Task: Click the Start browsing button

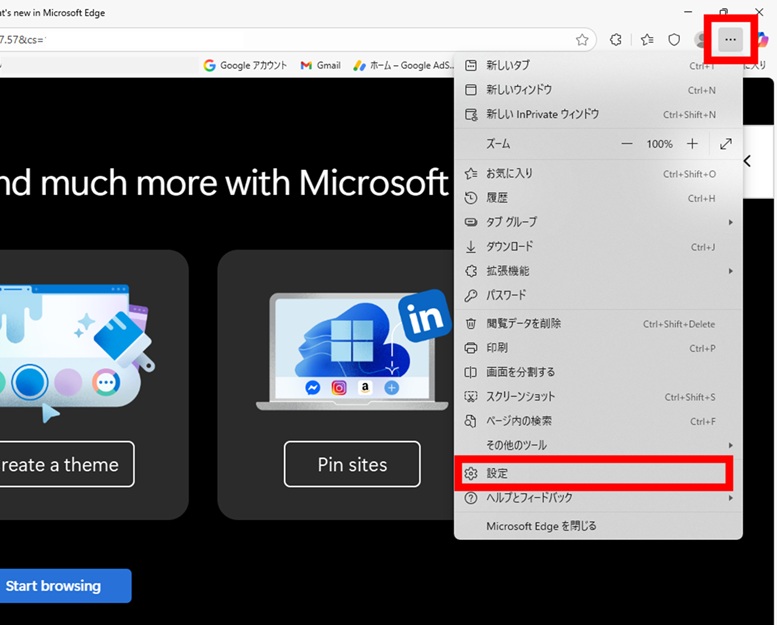Action: click(x=55, y=586)
